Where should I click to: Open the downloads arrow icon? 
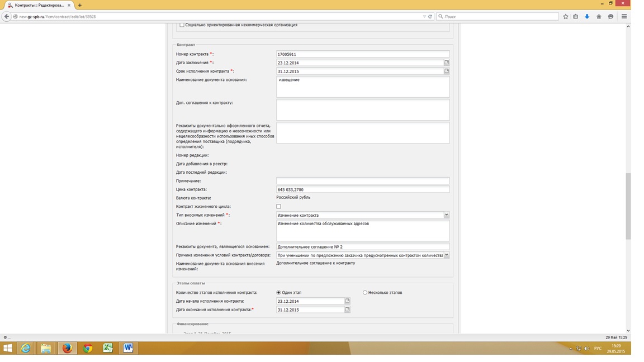click(587, 16)
